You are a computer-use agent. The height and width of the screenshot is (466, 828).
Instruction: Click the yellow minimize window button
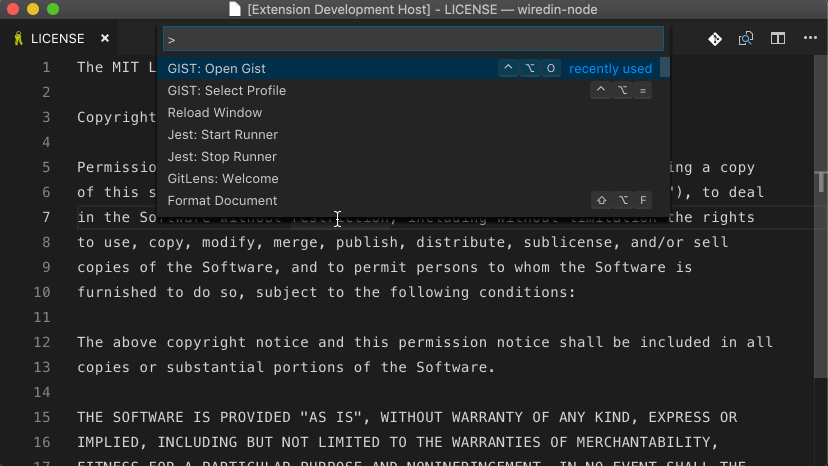click(33, 9)
